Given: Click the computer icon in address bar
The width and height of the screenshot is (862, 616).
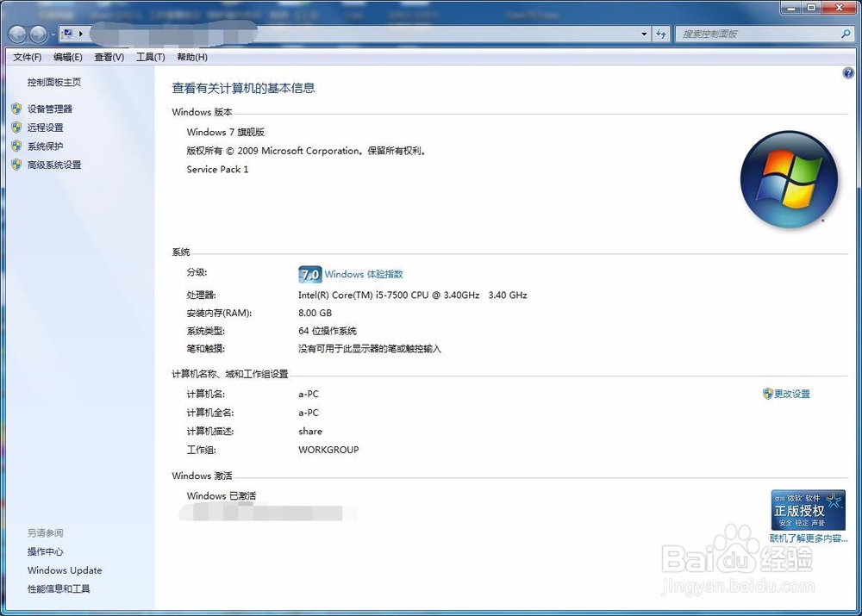Looking at the screenshot, I should point(67,34).
